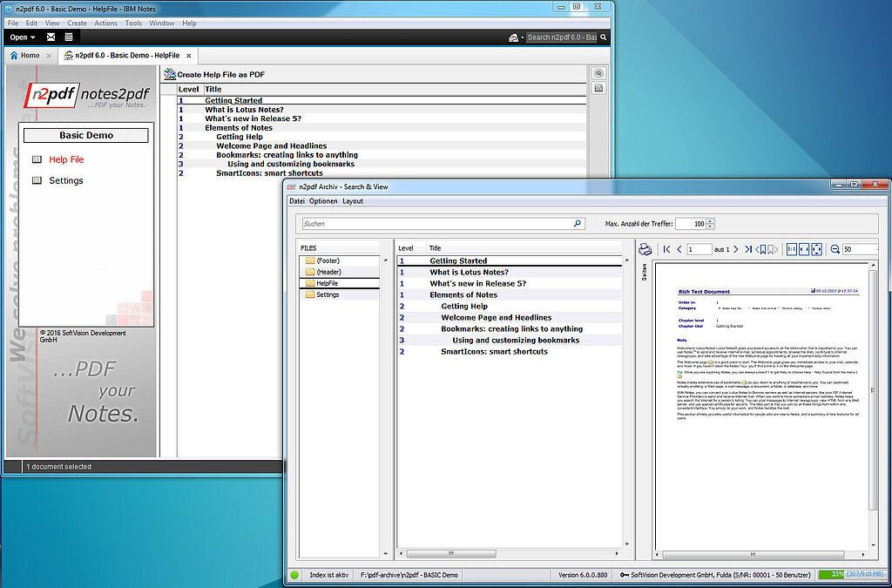Click the Search n2pdf 6.0 field in Notes
The height and width of the screenshot is (588, 892).
click(x=562, y=37)
